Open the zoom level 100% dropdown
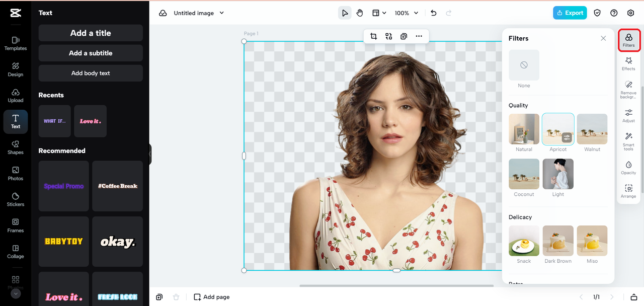The width and height of the screenshot is (644, 306). click(406, 13)
